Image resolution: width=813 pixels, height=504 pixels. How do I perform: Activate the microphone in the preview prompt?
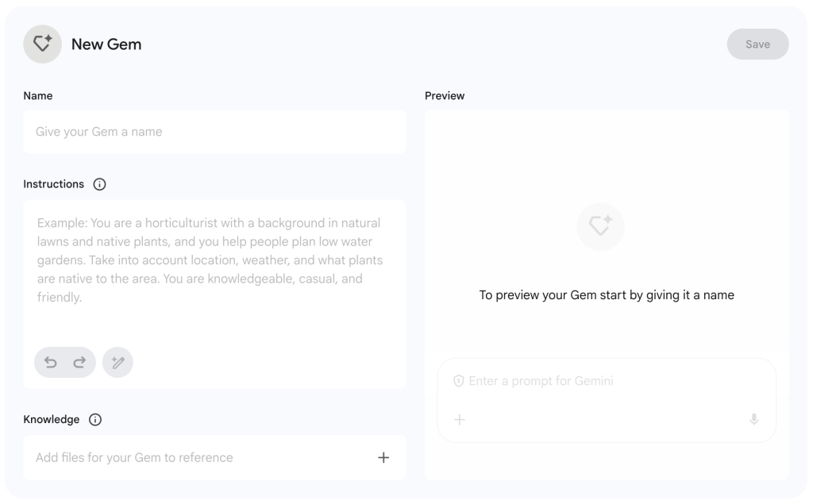(x=753, y=419)
